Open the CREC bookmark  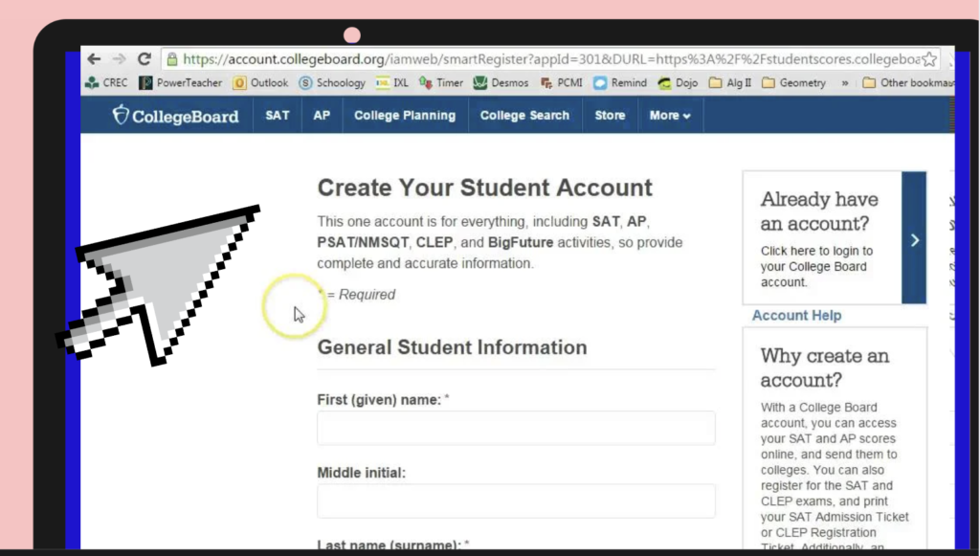click(x=106, y=82)
